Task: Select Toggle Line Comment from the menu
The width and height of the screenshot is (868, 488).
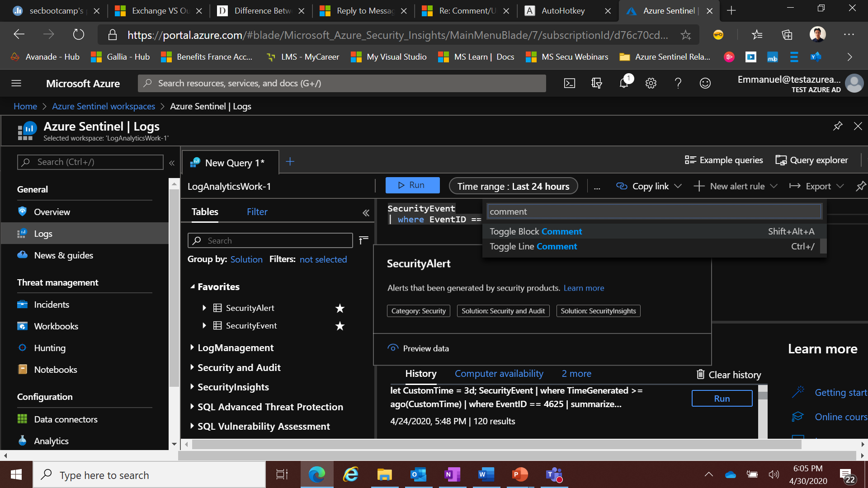Action: click(533, 246)
